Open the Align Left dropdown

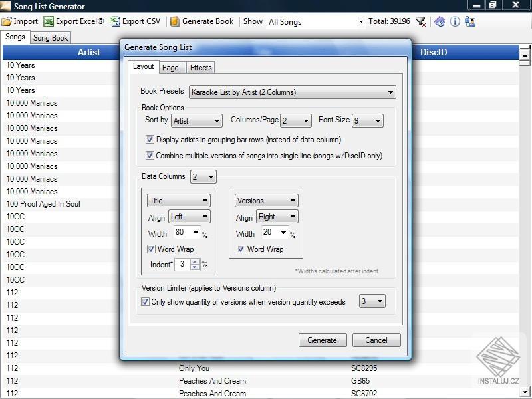point(190,217)
